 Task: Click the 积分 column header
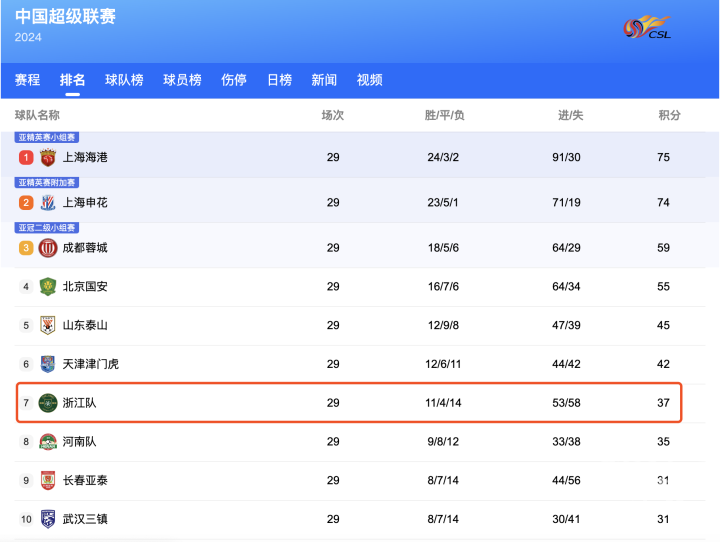[669, 115]
